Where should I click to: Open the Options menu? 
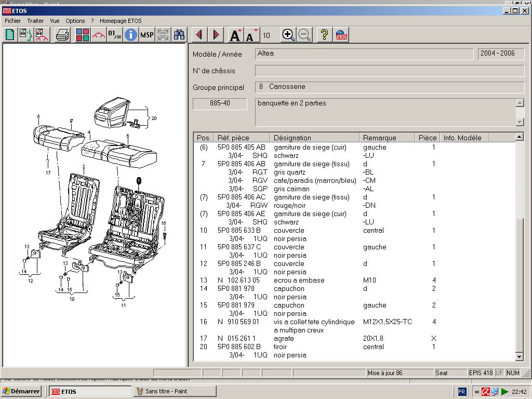[75, 21]
